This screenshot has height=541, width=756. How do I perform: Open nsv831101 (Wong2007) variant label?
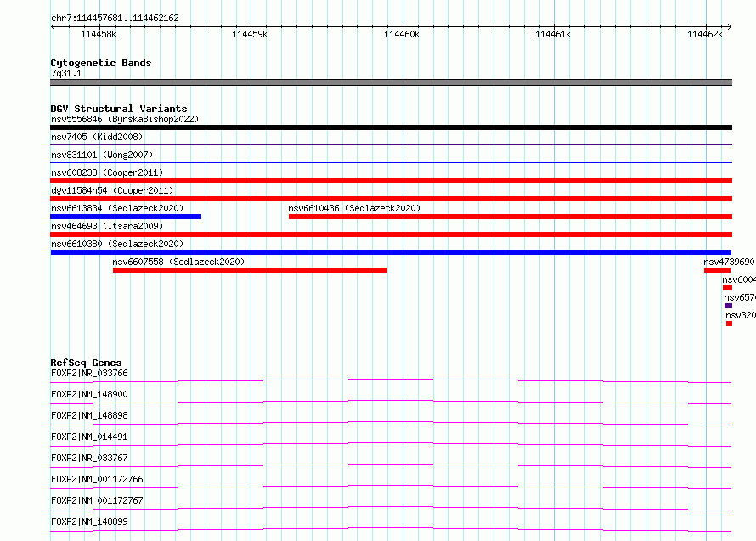pyautogui.click(x=102, y=155)
